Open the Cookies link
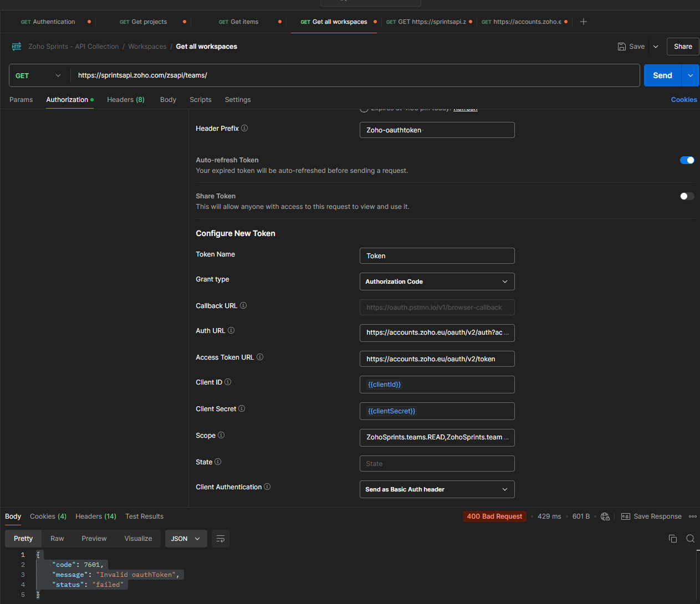 click(684, 100)
